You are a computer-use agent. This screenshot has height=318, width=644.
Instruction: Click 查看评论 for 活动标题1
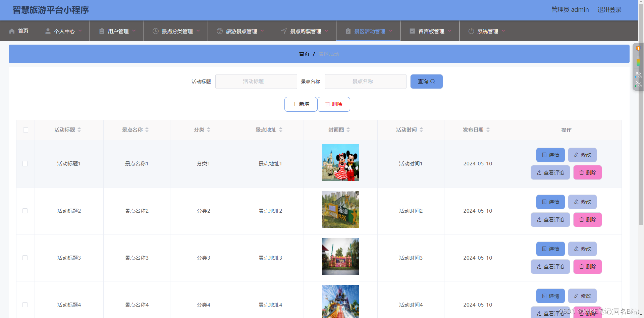coord(550,172)
